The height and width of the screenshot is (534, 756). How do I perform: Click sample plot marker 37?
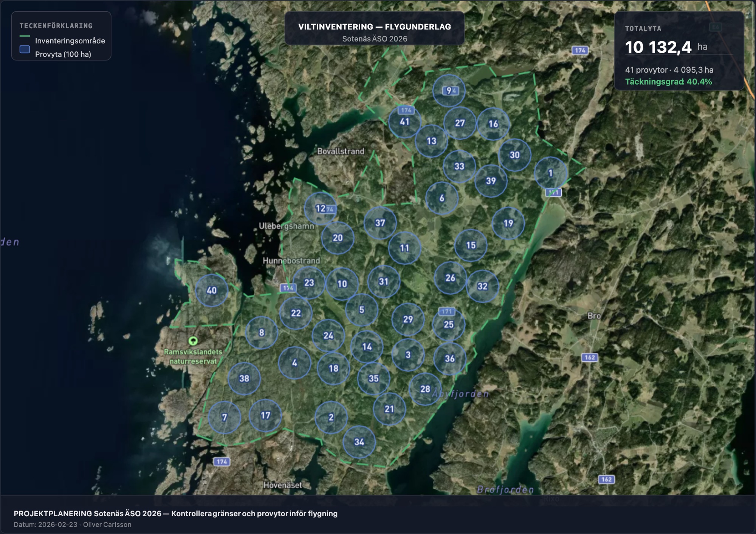380,223
